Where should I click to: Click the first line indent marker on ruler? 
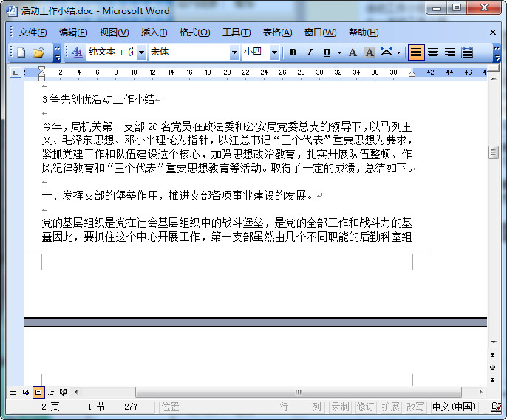(x=41, y=70)
